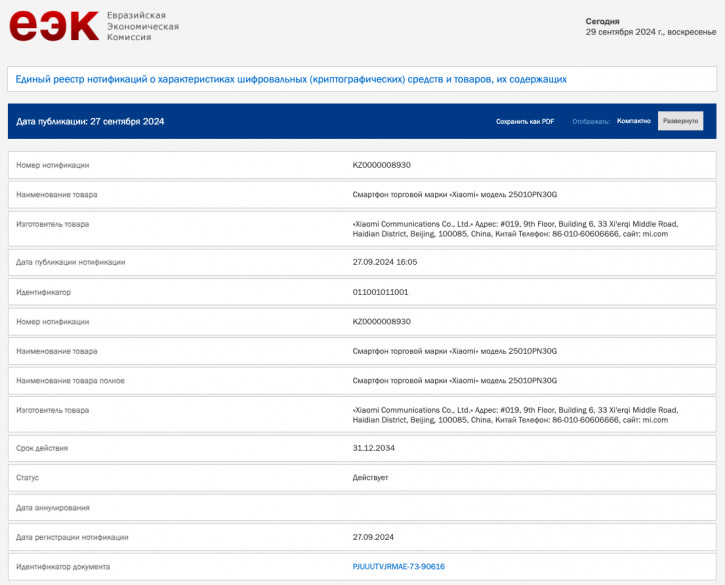The width and height of the screenshot is (725, 585).
Task: Click the Срок действия label
Action: click(x=42, y=448)
